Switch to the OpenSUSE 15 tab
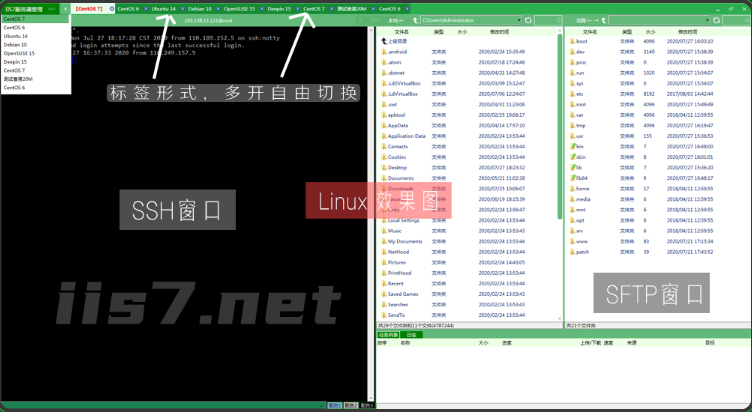Image resolution: width=752 pixels, height=412 pixels. pos(239,9)
